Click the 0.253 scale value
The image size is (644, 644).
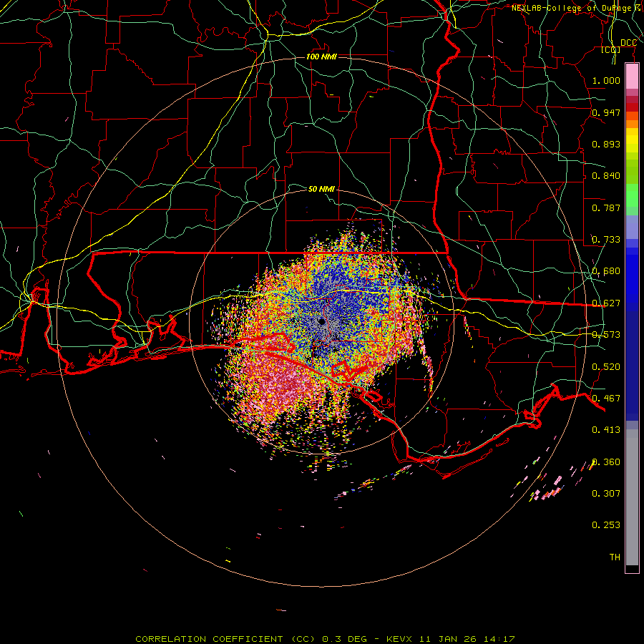606,525
